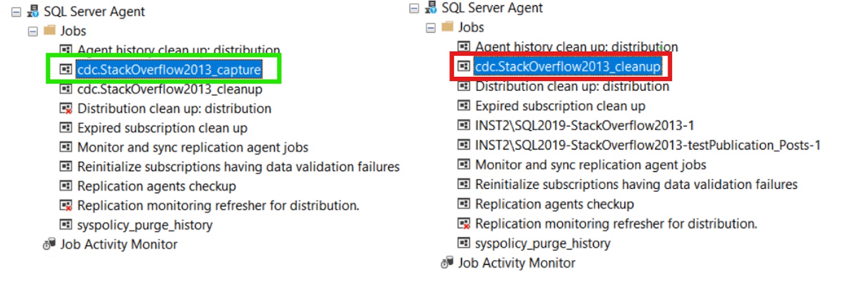The width and height of the screenshot is (868, 284).
Task: Collapse Jobs folder in right tree
Action: coord(431,28)
